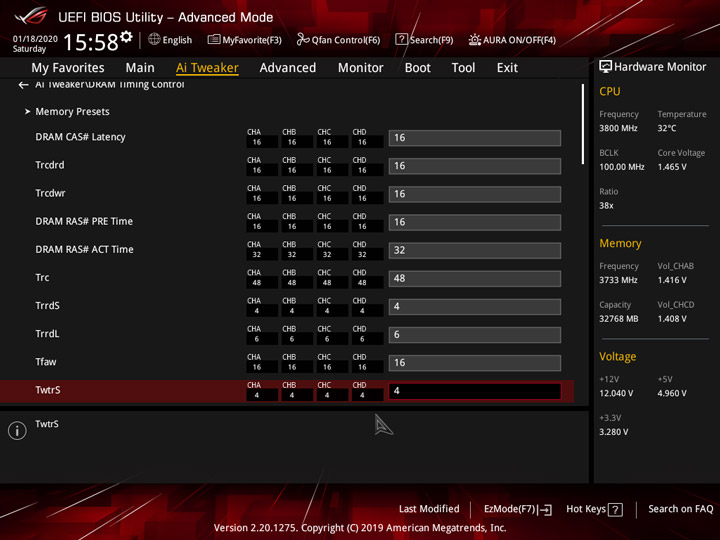Click the highlighted TwtrS input field
Image resolution: width=720 pixels, height=540 pixels.
point(475,391)
